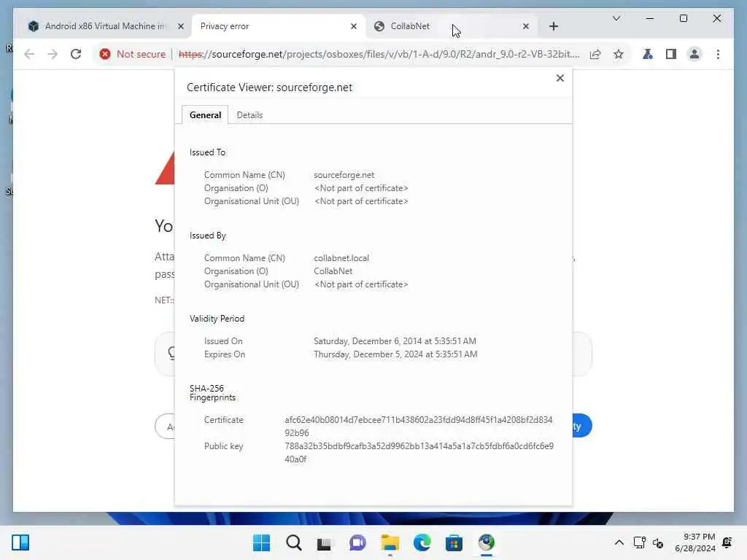Click the Not secure warning badge
747x560 pixels.
[133, 54]
